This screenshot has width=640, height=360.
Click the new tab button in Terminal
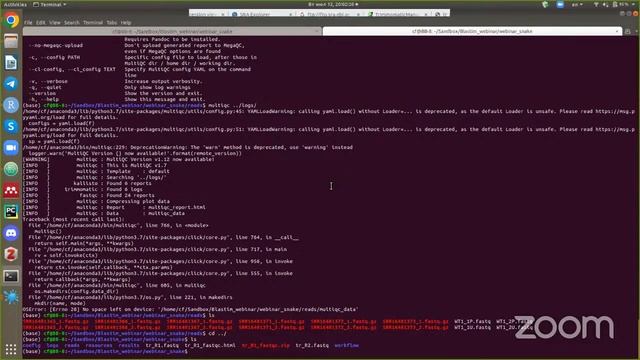click(628, 31)
